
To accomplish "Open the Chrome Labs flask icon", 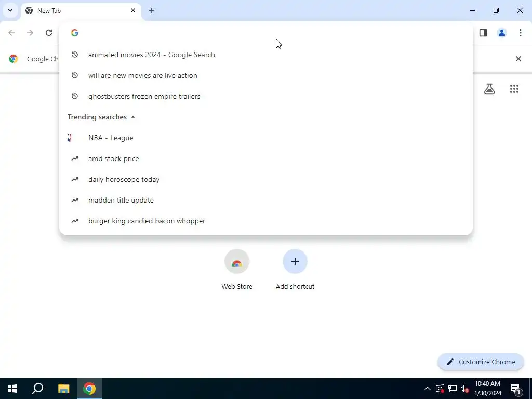I will tap(489, 89).
